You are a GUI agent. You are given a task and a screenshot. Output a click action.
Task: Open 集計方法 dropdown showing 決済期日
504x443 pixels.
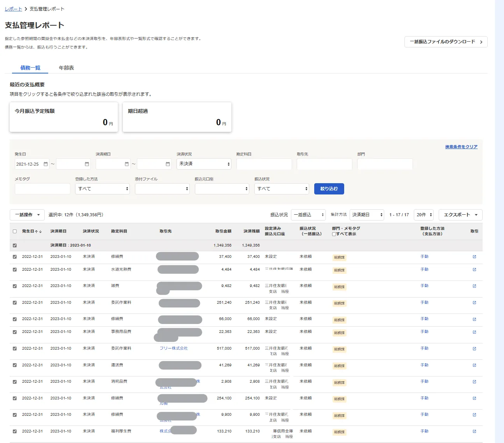click(367, 215)
